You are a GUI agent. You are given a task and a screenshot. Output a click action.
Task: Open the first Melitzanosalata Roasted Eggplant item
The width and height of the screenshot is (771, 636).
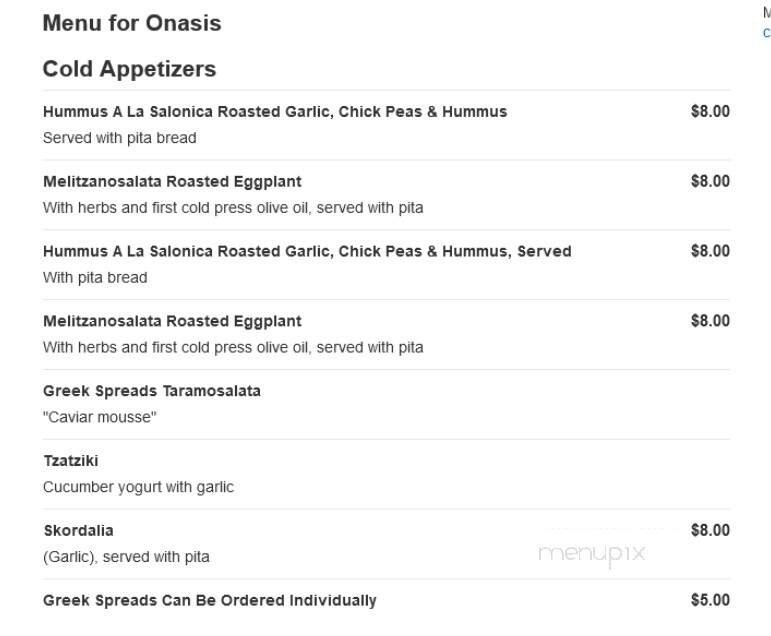[172, 182]
